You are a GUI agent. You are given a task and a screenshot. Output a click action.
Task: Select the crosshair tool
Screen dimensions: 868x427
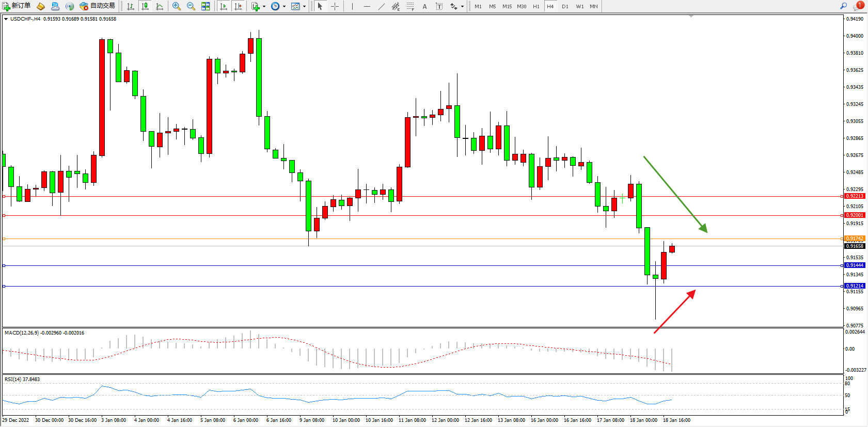[335, 6]
